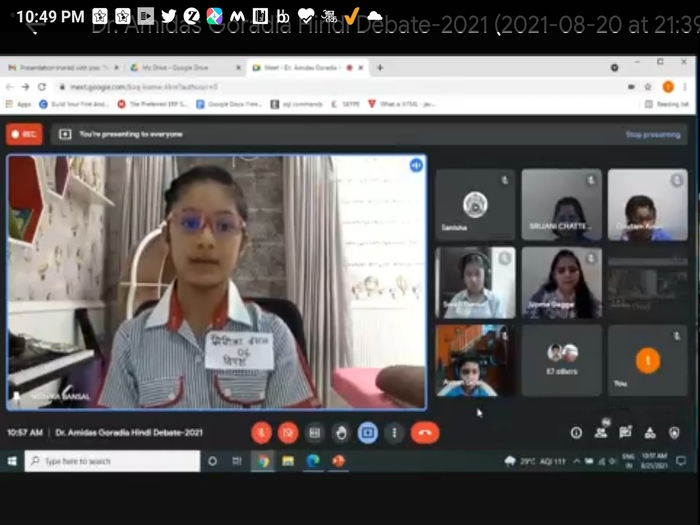Screen dimensions: 700x525
Task: Show everyone using the people icon
Action: [601, 432]
